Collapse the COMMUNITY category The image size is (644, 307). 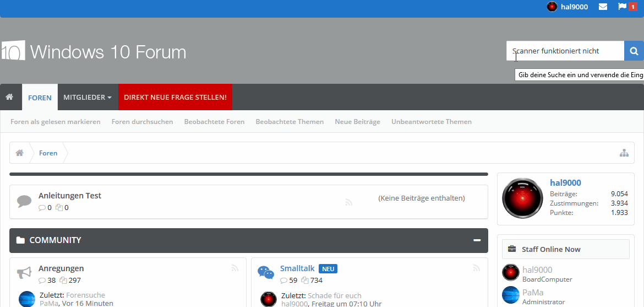tap(477, 240)
